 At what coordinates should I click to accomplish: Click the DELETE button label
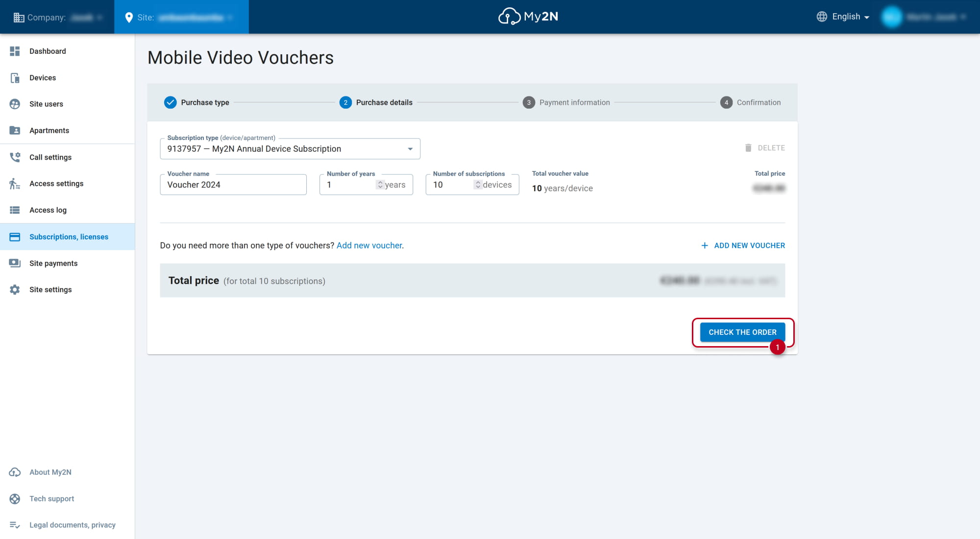(771, 148)
